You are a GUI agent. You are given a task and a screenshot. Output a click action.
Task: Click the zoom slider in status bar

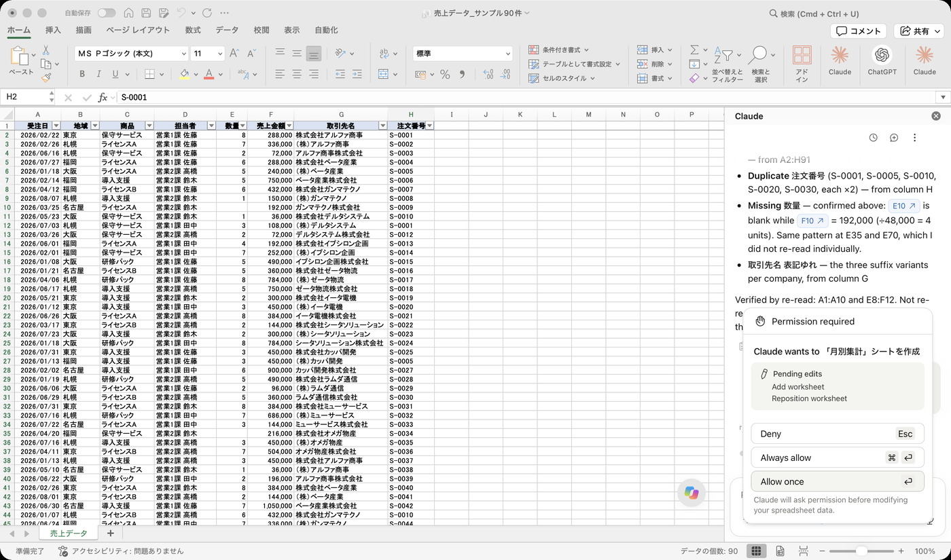(x=861, y=551)
